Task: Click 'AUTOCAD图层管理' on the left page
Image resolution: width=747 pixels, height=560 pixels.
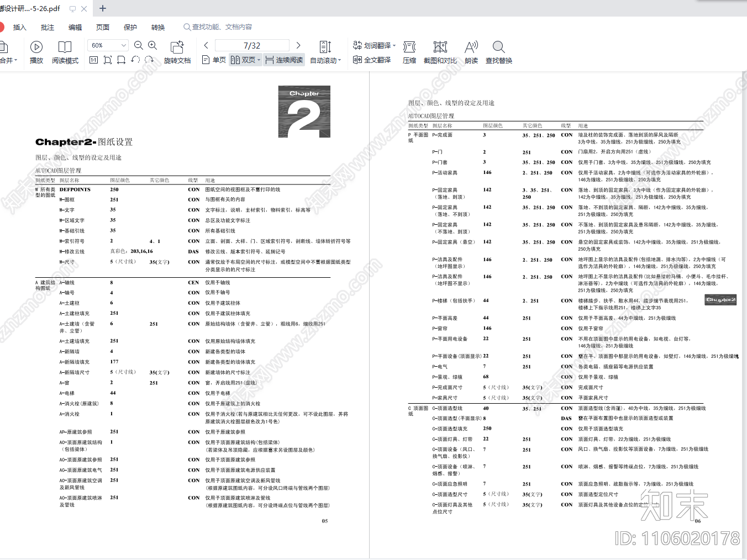Action: click(x=58, y=171)
